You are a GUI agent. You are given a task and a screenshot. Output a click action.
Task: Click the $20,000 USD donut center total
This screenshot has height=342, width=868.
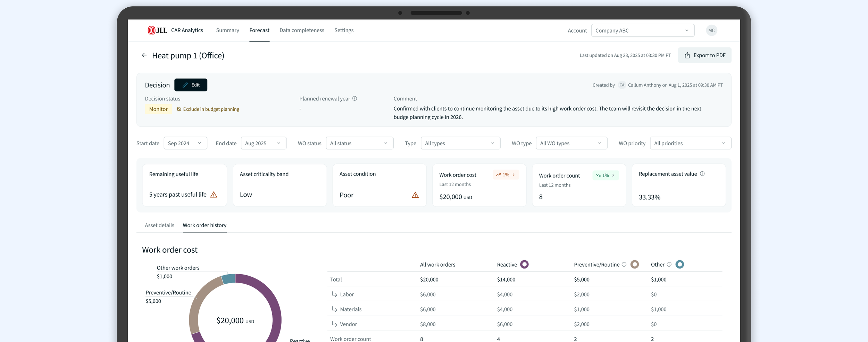[235, 320]
